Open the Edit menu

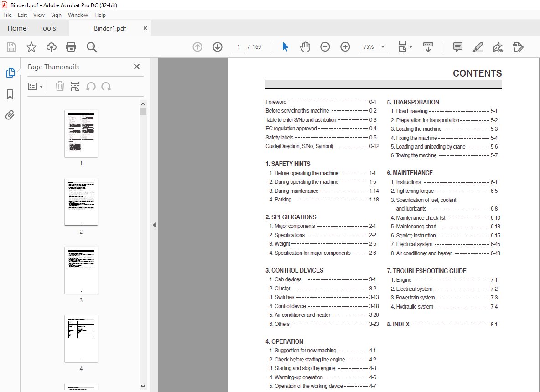(22, 15)
